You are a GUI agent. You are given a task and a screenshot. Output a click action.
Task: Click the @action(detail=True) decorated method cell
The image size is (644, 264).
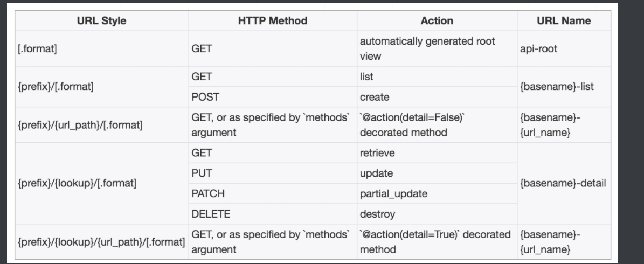coord(434,242)
